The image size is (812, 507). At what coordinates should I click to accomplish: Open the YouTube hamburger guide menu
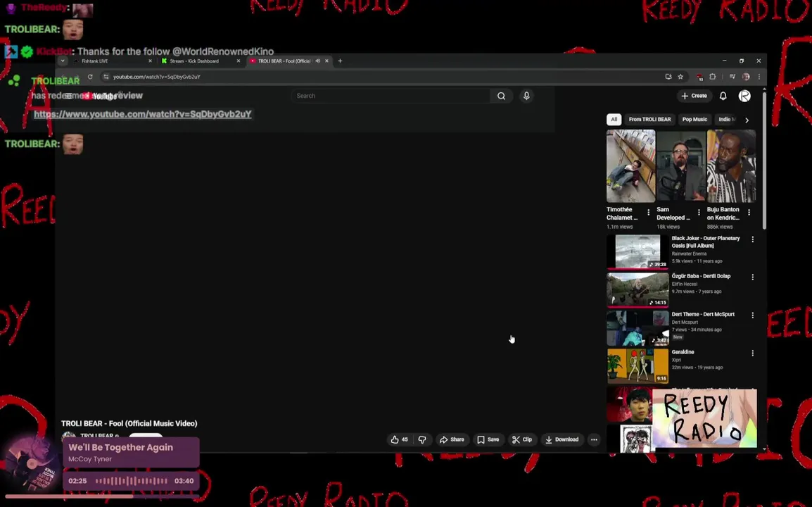(x=68, y=96)
